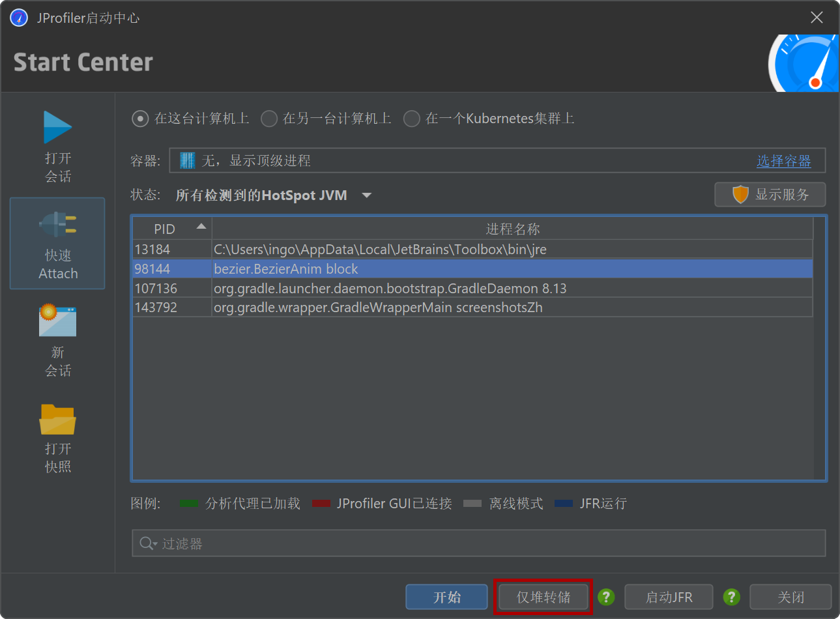The width and height of the screenshot is (840, 619).
Task: Open the 新会话 sidebar item
Action: [57, 341]
